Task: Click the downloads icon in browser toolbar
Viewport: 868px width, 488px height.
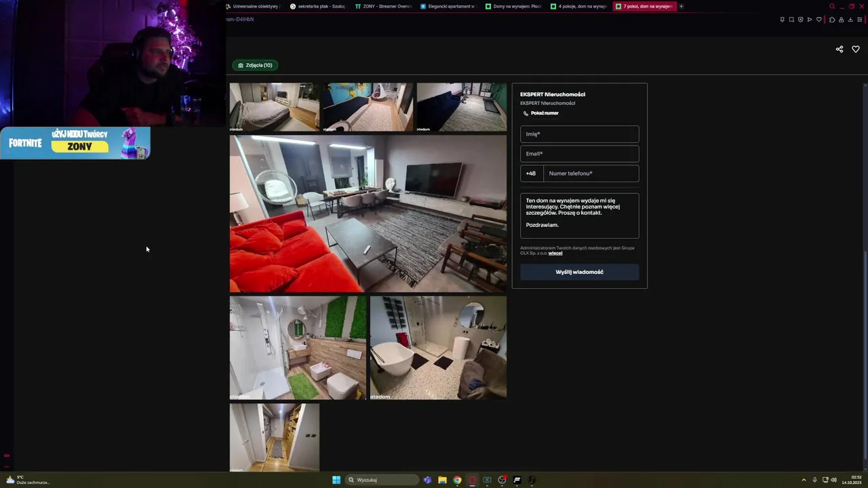Action: point(850,20)
